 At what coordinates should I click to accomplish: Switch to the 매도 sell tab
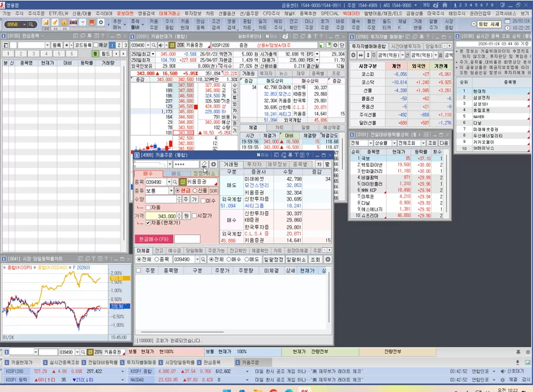point(176,174)
